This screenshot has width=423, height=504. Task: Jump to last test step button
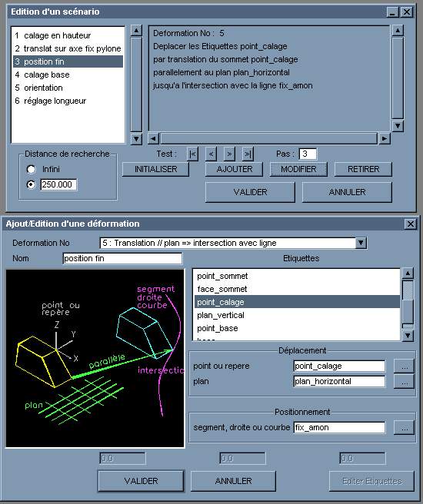pyautogui.click(x=248, y=154)
